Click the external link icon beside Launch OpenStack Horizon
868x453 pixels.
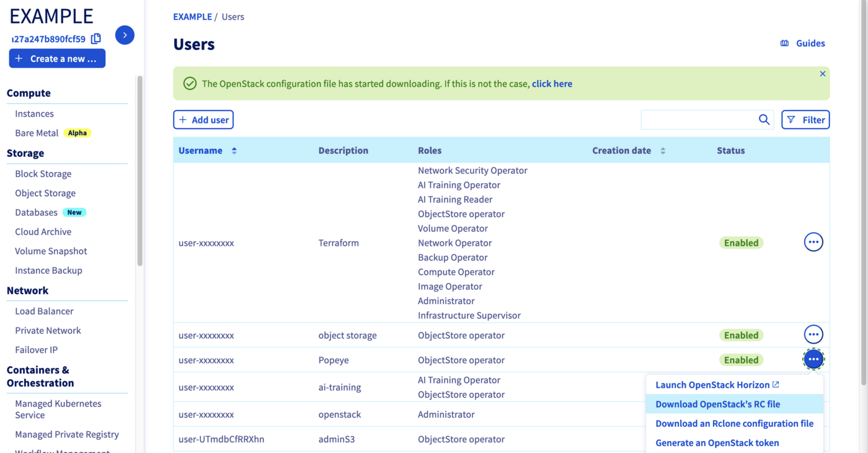coord(777,384)
